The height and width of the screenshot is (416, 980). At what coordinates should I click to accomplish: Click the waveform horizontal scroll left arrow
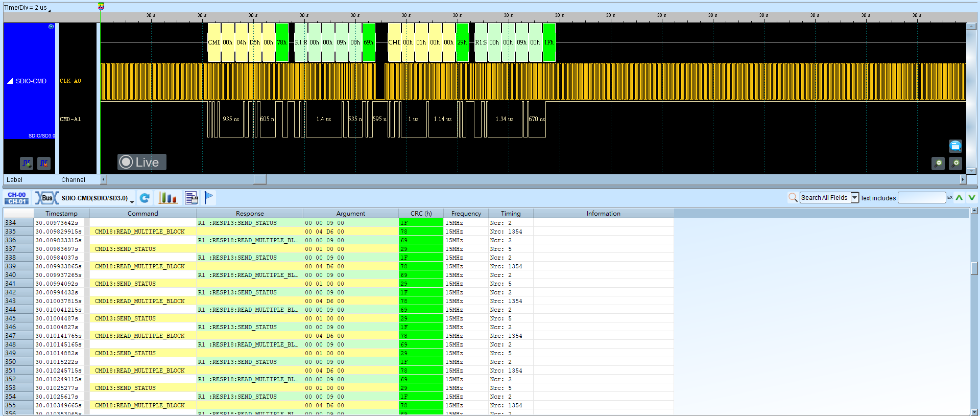(104, 179)
